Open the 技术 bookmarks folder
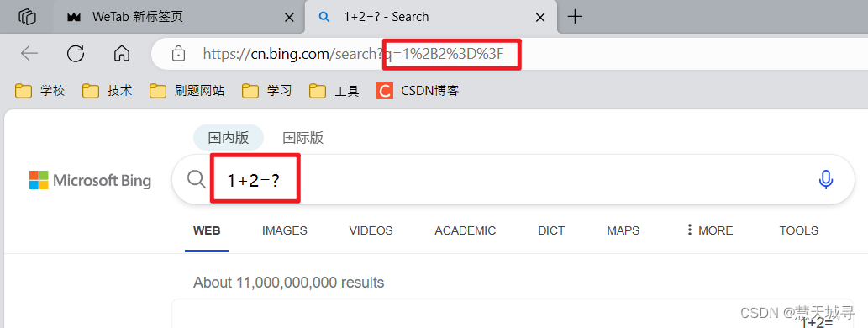 click(x=107, y=90)
